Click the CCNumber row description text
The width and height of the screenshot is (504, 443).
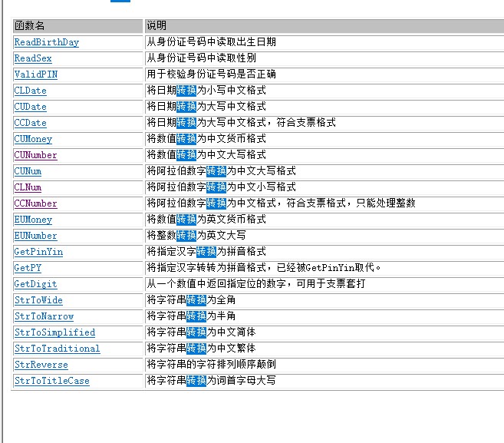(x=282, y=203)
